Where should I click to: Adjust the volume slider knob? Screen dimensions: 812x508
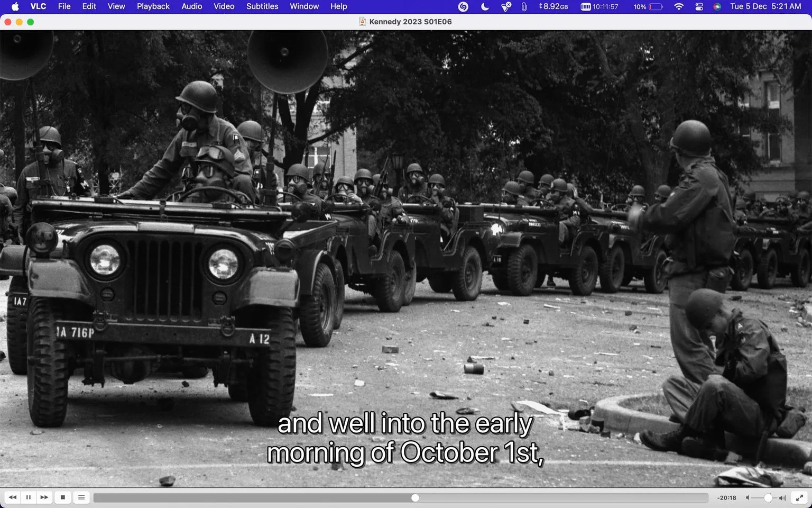[768, 498]
